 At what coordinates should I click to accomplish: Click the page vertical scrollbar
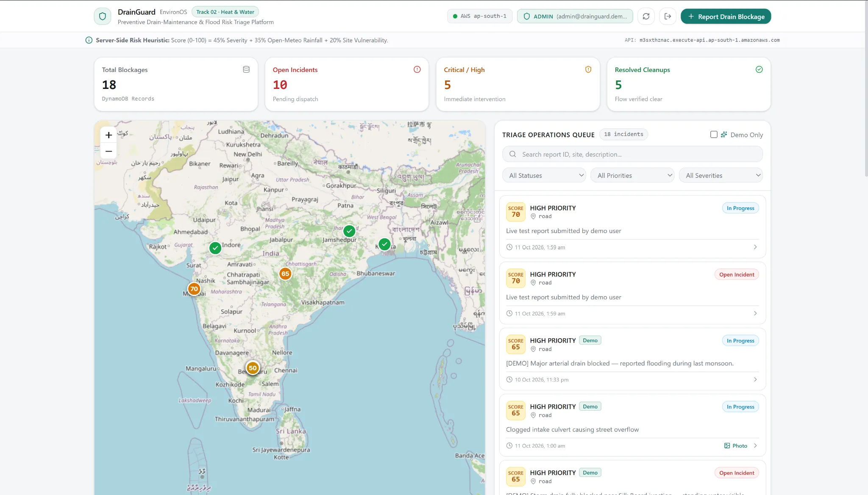click(866, 89)
